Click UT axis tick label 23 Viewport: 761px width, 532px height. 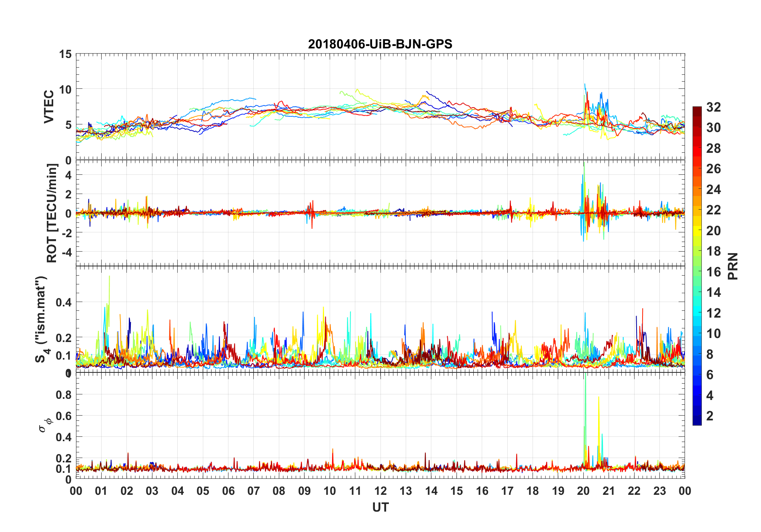660,491
